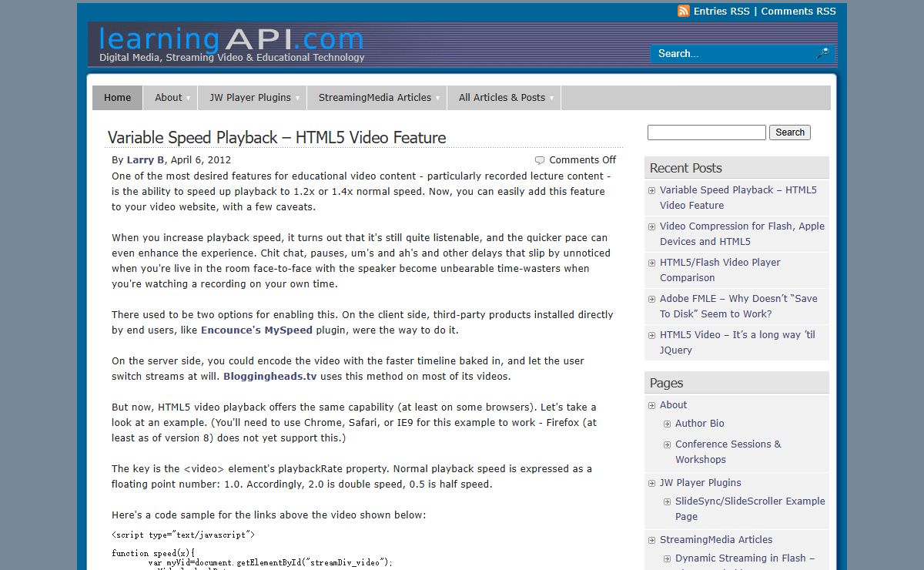Click bullet icon beside Conference Sessions & Workshops
The height and width of the screenshot is (570, 924).
[x=667, y=444]
